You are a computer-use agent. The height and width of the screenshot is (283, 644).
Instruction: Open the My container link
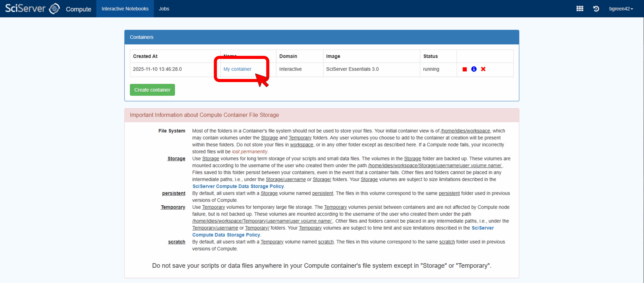pyautogui.click(x=237, y=69)
